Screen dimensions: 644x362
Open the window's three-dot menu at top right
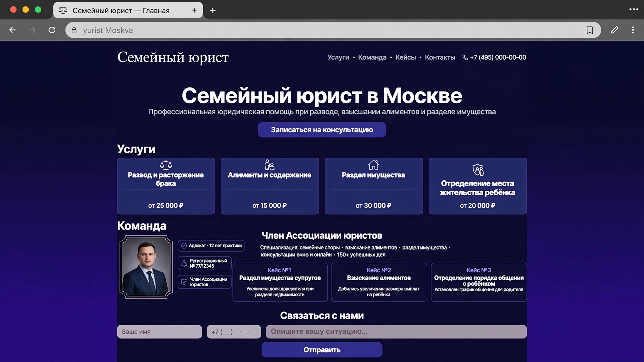(634, 9)
